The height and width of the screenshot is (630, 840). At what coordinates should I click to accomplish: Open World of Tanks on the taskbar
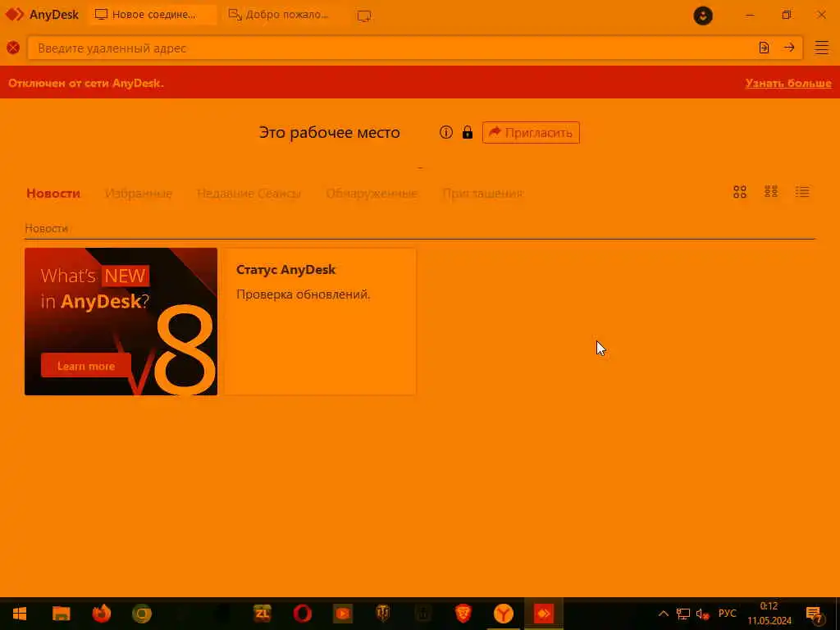(383, 614)
